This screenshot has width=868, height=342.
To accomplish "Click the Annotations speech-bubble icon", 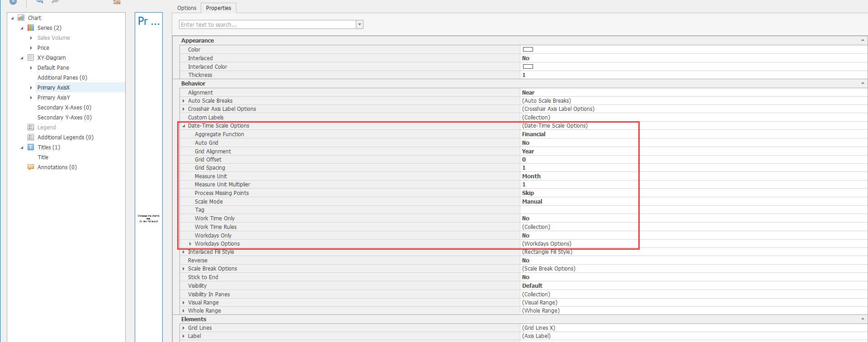I will pos(31,167).
